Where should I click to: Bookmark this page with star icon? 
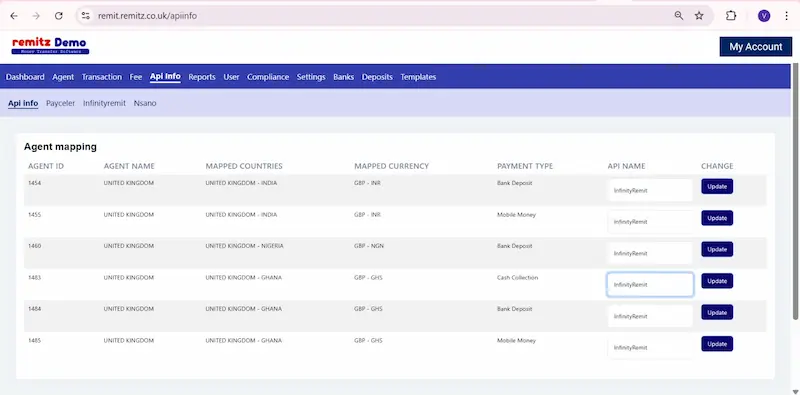[x=699, y=16]
